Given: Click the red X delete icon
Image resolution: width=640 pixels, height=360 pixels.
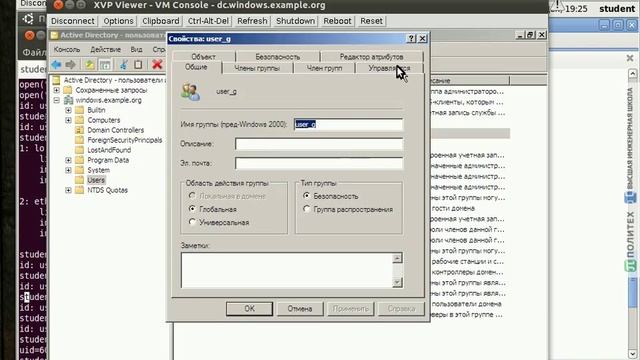Looking at the screenshot, I should (x=157, y=64).
